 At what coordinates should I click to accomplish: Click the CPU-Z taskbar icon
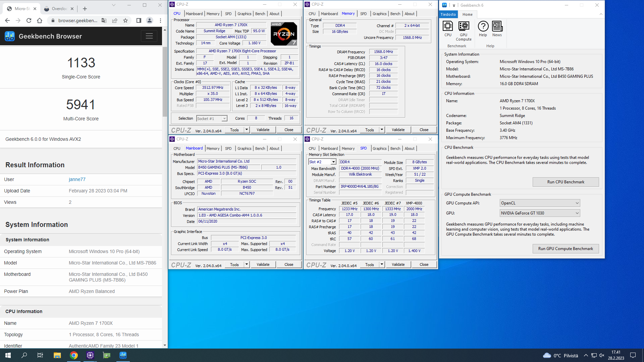tap(90, 355)
